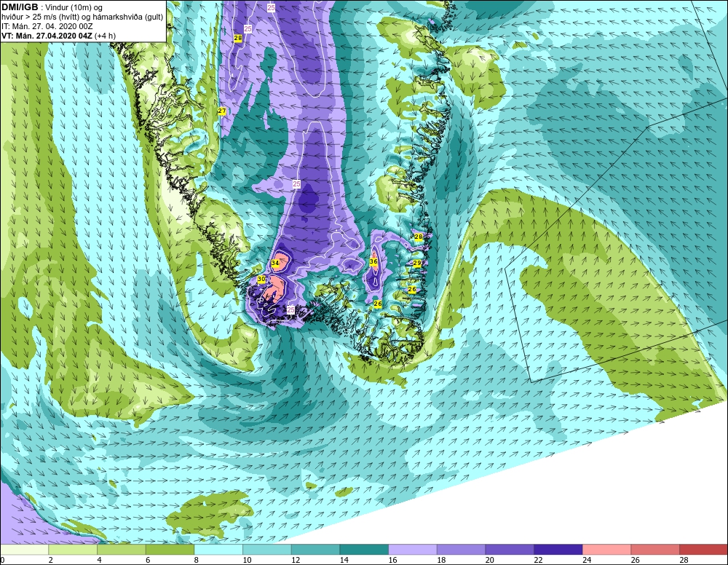728x565 pixels.
Task: Pick the 16–18 m/s lavender legend swatch
Action: click(x=412, y=550)
